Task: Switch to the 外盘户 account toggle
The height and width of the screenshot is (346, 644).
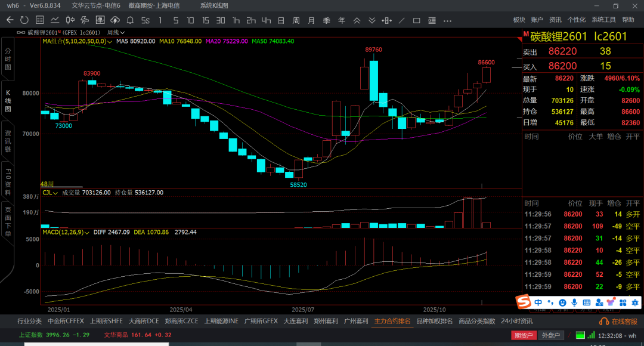Action: tap(550, 335)
